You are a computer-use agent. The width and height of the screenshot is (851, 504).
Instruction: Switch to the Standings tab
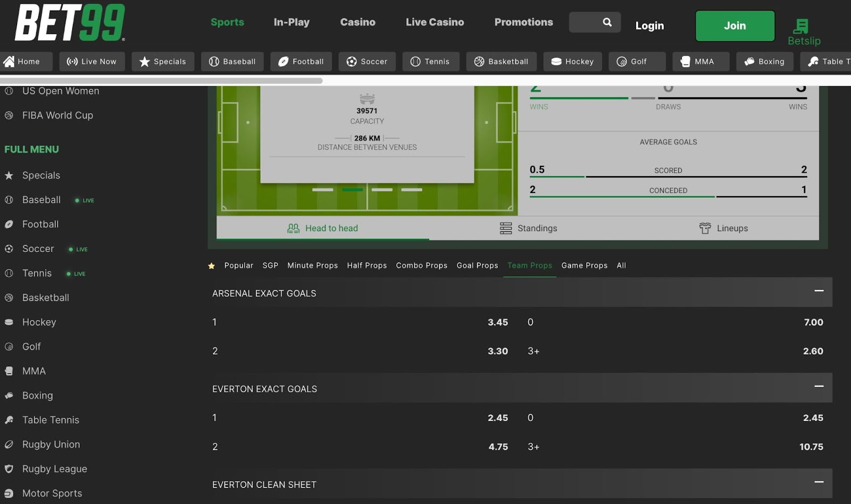point(529,228)
